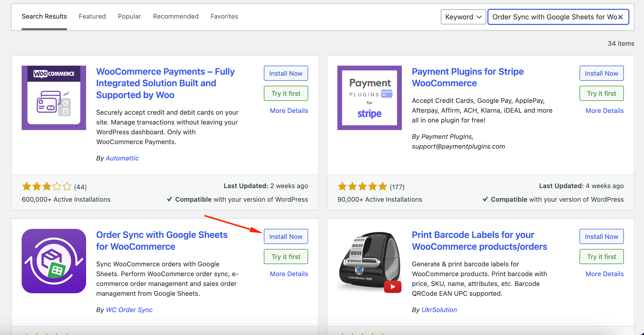644x335 pixels.
Task: Click the (44) ratings count
Action: tap(80, 187)
